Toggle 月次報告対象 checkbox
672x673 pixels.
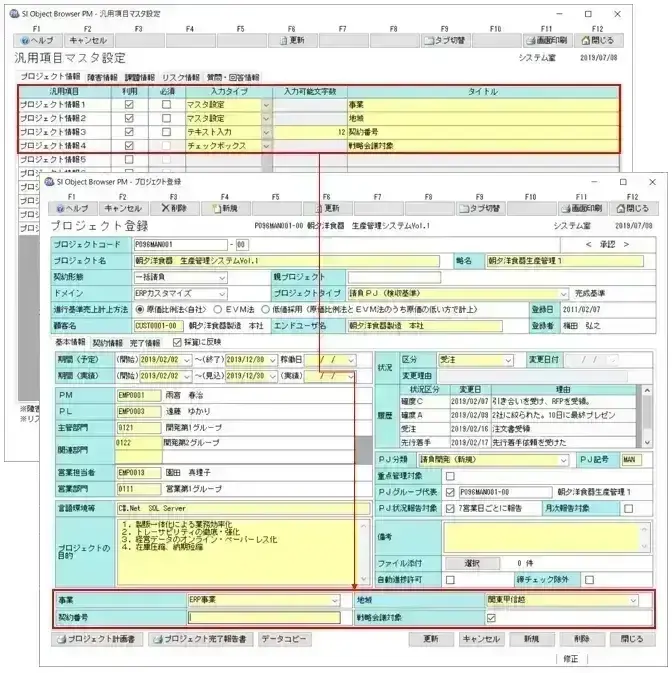(x=629, y=509)
